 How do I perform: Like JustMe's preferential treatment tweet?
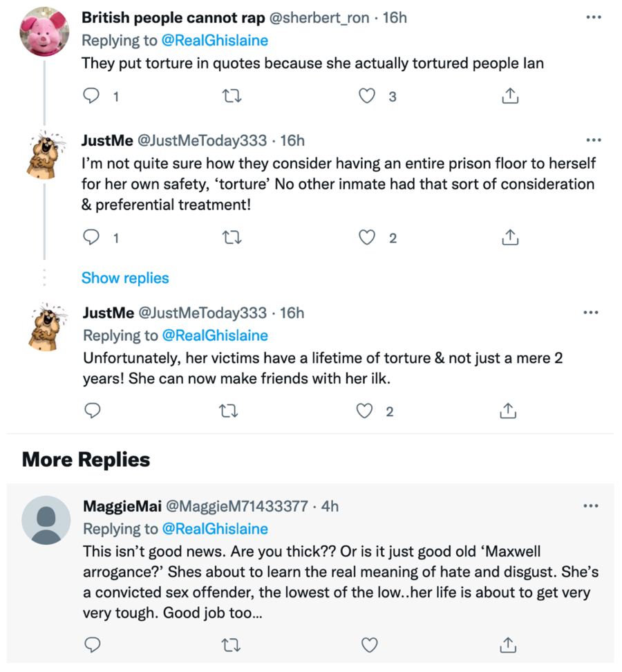[367, 238]
